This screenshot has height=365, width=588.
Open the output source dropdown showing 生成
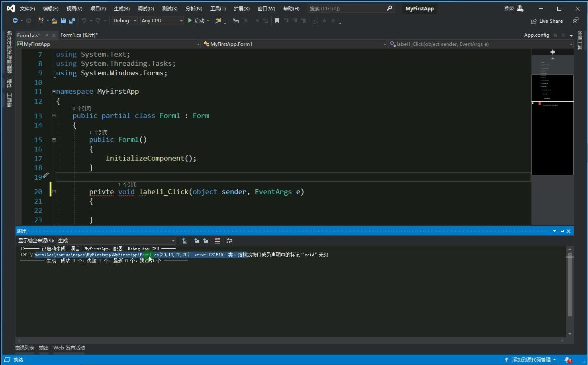(116, 241)
